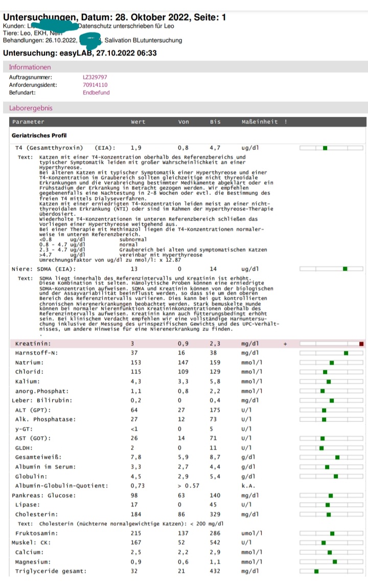Screen dimensions: 368x588
Task: Click the 'T4 (Gesamtthyroxin)' parameter label
Action: point(49,148)
